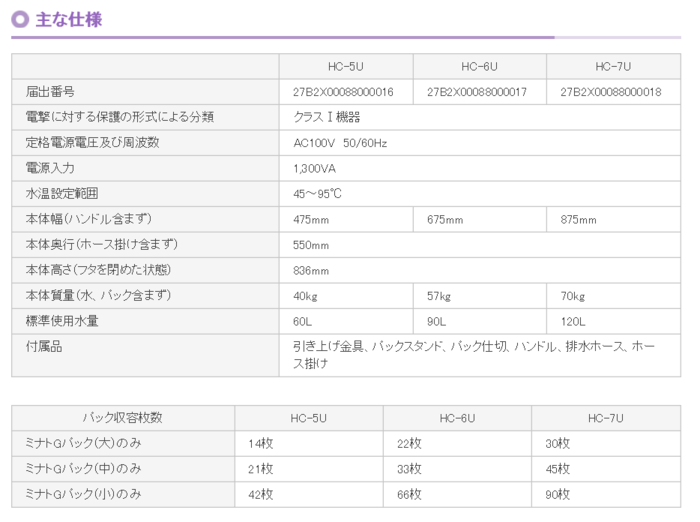Screen dimensions: 700x522
Task: Select the 33枚 cell
Action: pos(408,468)
